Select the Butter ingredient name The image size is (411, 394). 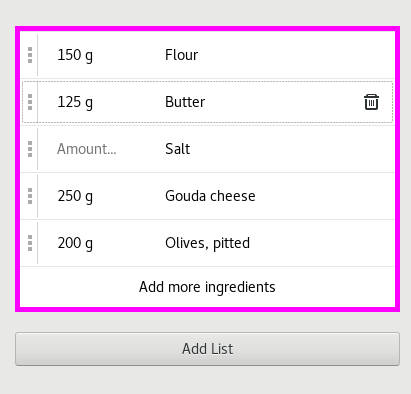click(x=185, y=102)
